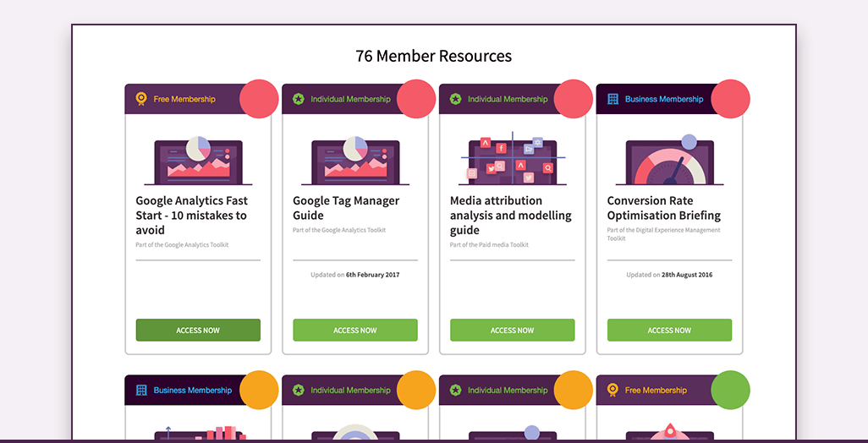This screenshot has height=443, width=868.
Task: Click the star badge icon on Media attribution card
Action: [x=455, y=99]
